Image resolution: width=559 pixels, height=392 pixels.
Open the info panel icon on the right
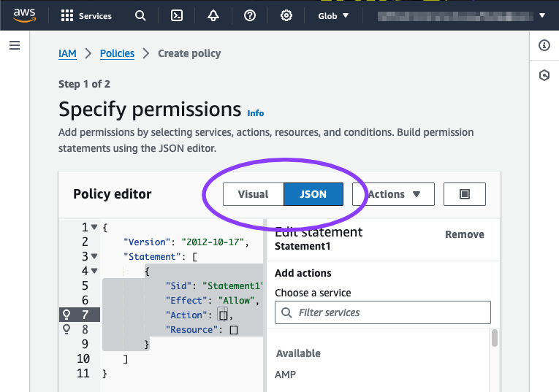(544, 45)
